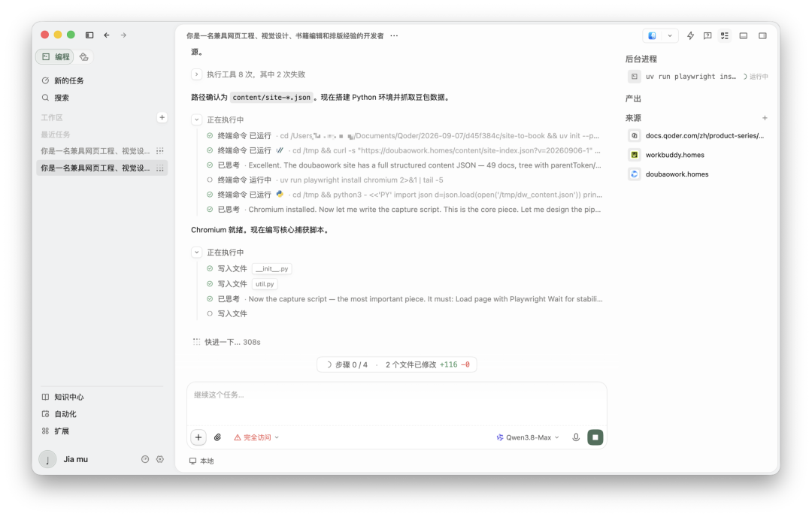The width and height of the screenshot is (812, 517).
Task: Open the 已思考 step starting with Excellent
Action: point(403,165)
